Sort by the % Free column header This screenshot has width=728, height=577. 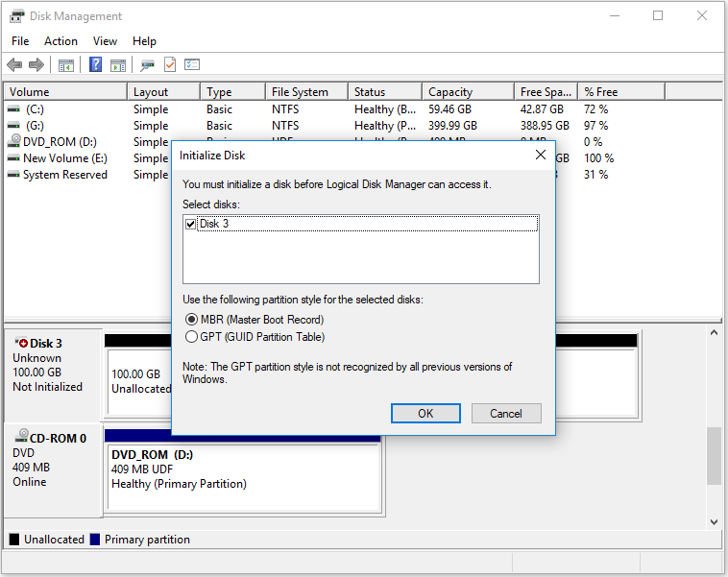pyautogui.click(x=621, y=92)
